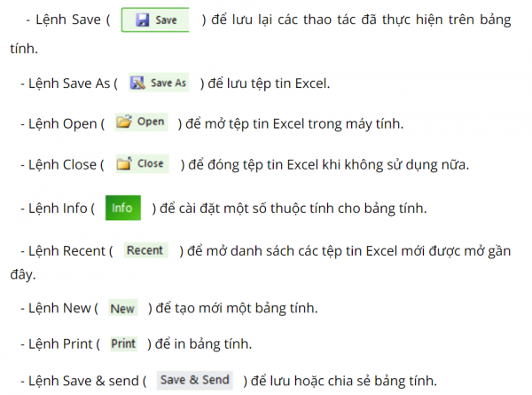The height and width of the screenshot is (395, 532).
Task: Click the 'Save' label inside the green-bordered button
Action: (166, 20)
